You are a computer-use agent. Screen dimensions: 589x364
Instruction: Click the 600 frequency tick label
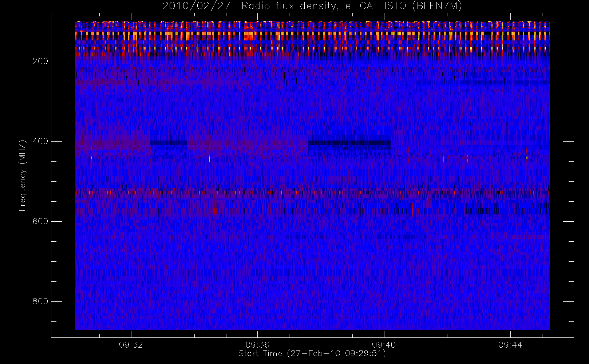pyautogui.click(x=40, y=221)
